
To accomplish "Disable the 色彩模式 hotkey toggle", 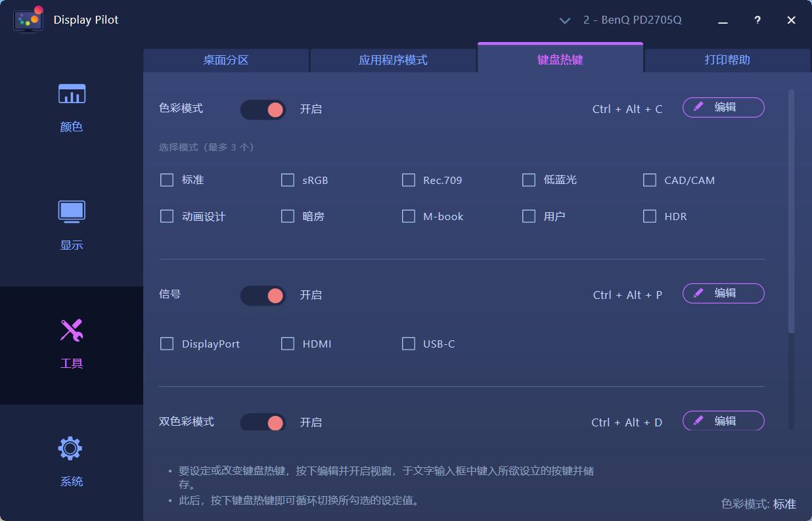I will 263,109.
